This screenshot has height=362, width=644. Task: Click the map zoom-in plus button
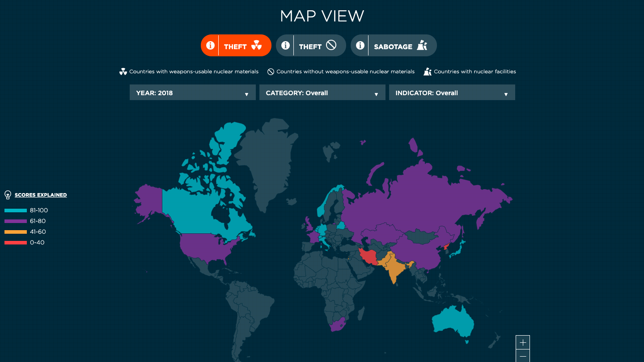pyautogui.click(x=522, y=342)
